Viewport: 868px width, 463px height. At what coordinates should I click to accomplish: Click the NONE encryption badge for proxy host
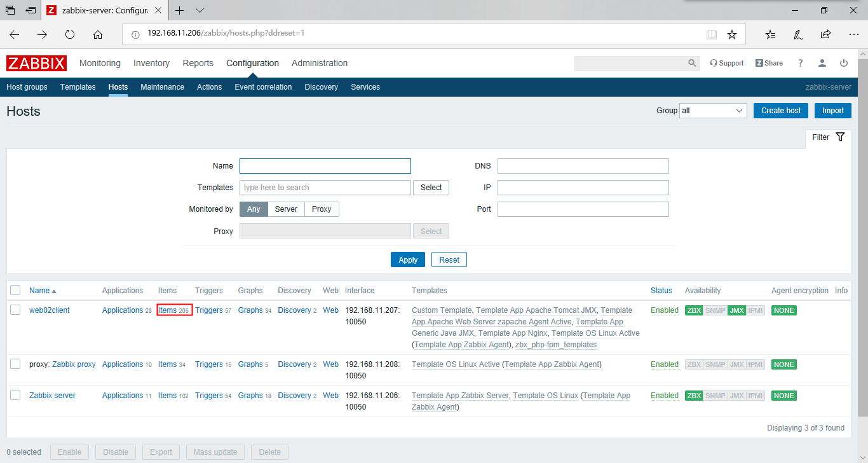[x=784, y=364]
